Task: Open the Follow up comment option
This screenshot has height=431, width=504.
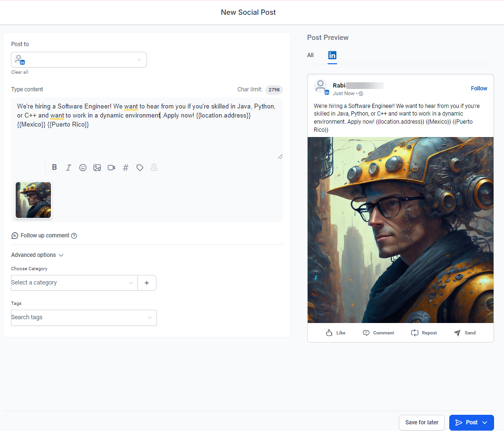Action: point(45,235)
